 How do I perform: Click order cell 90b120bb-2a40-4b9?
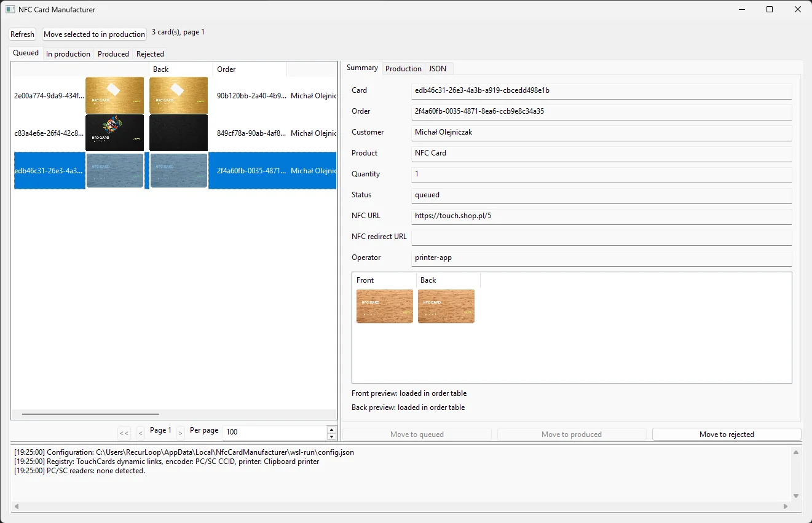pyautogui.click(x=251, y=96)
